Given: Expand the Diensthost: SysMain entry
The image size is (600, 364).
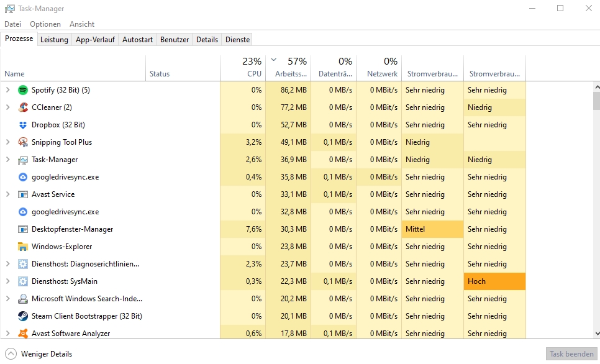Looking at the screenshot, I should (x=8, y=281).
